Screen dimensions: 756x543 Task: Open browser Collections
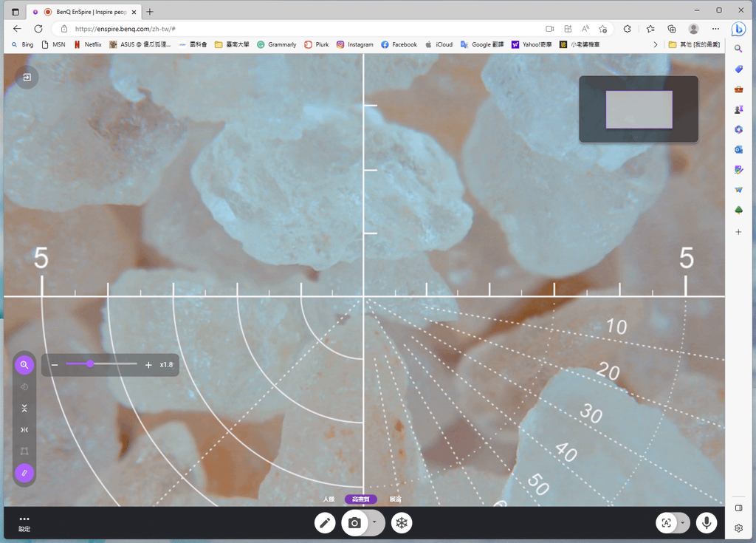pos(672,29)
